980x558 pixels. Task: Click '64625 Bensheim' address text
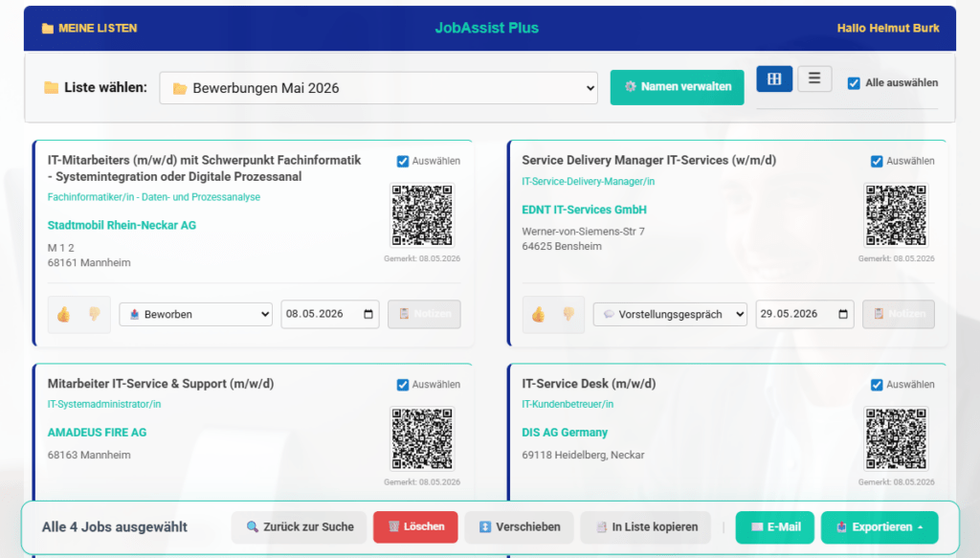tap(562, 247)
